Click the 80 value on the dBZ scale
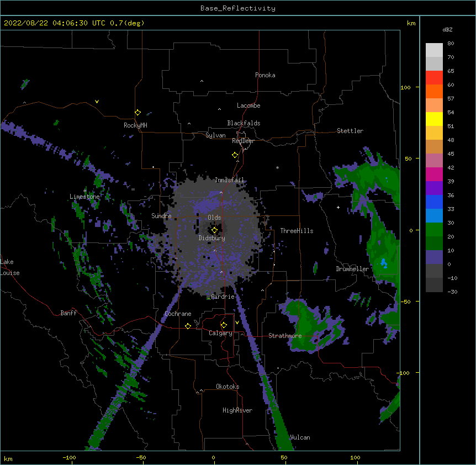This screenshot has width=476, height=465. [x=451, y=44]
